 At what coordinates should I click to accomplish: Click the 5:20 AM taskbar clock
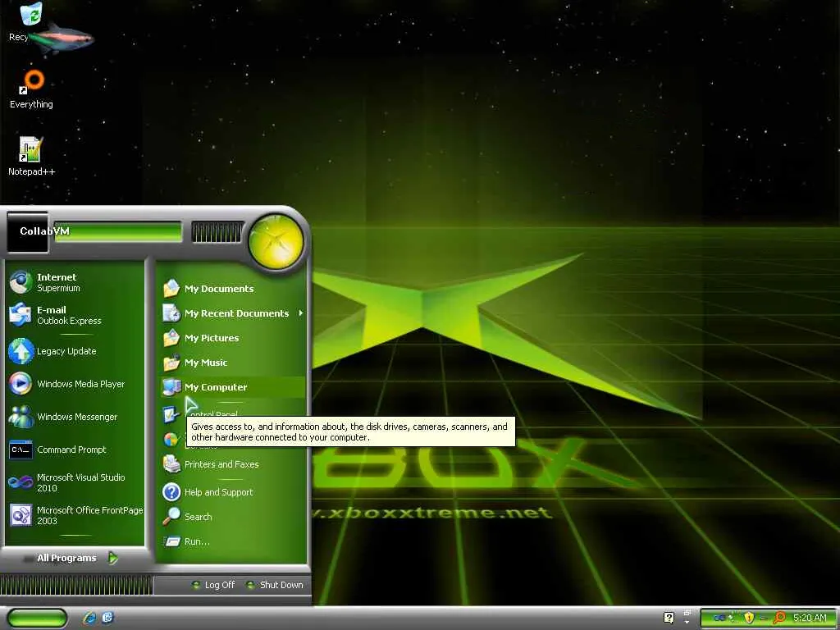[x=810, y=618]
